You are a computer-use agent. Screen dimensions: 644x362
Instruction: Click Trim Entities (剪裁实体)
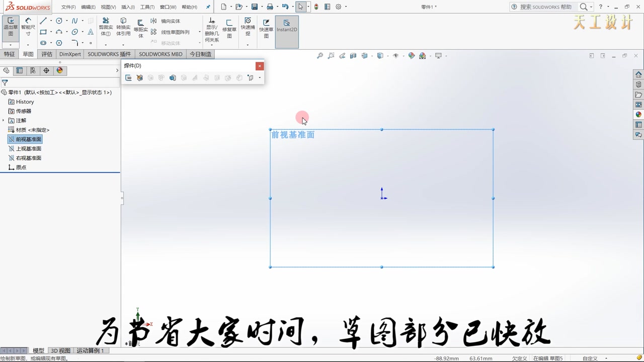coord(106,27)
